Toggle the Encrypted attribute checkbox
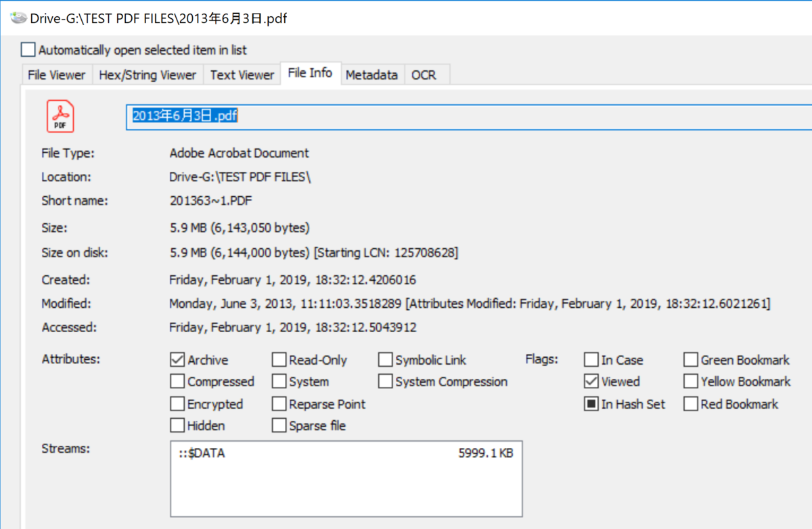Screen dimensions: 812x529 pos(177,404)
